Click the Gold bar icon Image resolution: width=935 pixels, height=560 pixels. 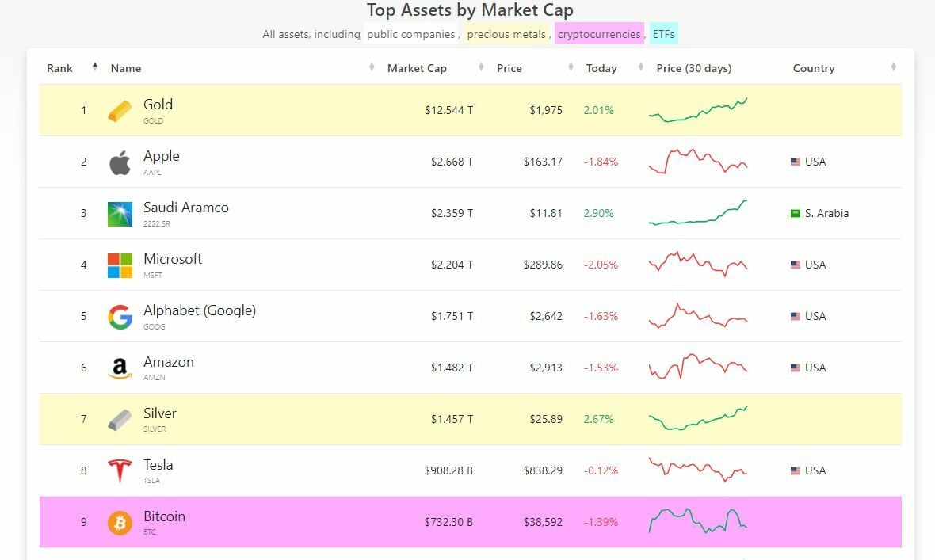(120, 111)
